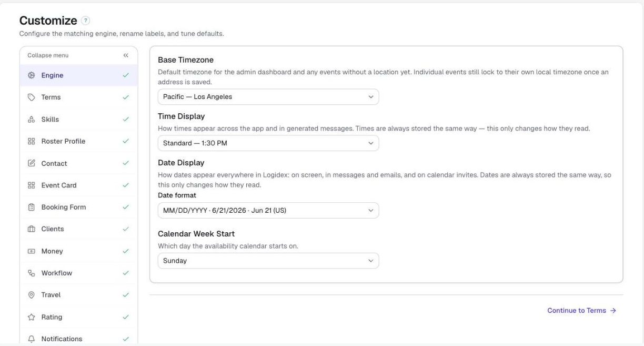
Task: Open the Rating section
Action: (x=78, y=317)
